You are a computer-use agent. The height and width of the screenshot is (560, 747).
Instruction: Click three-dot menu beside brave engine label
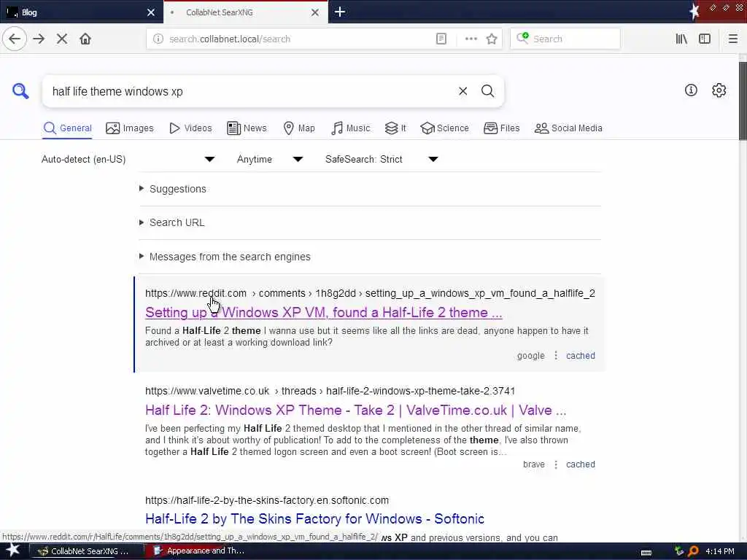[555, 464]
